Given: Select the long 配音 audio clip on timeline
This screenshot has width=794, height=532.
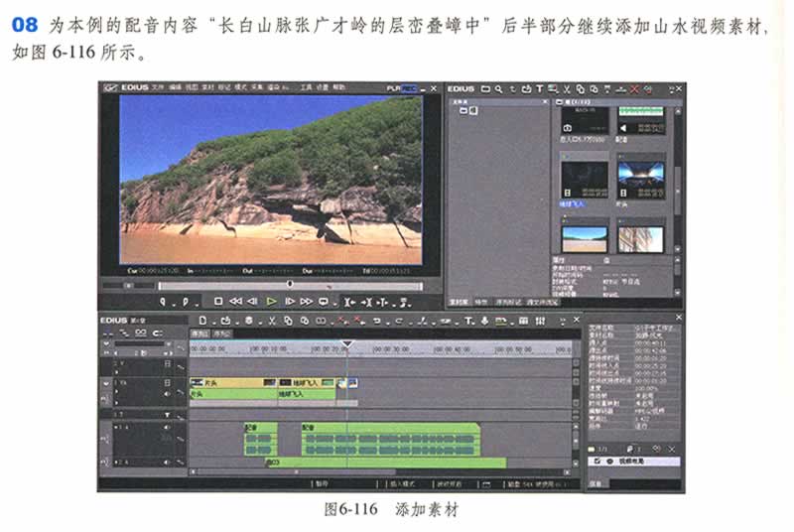Looking at the screenshot, I should (x=391, y=439).
